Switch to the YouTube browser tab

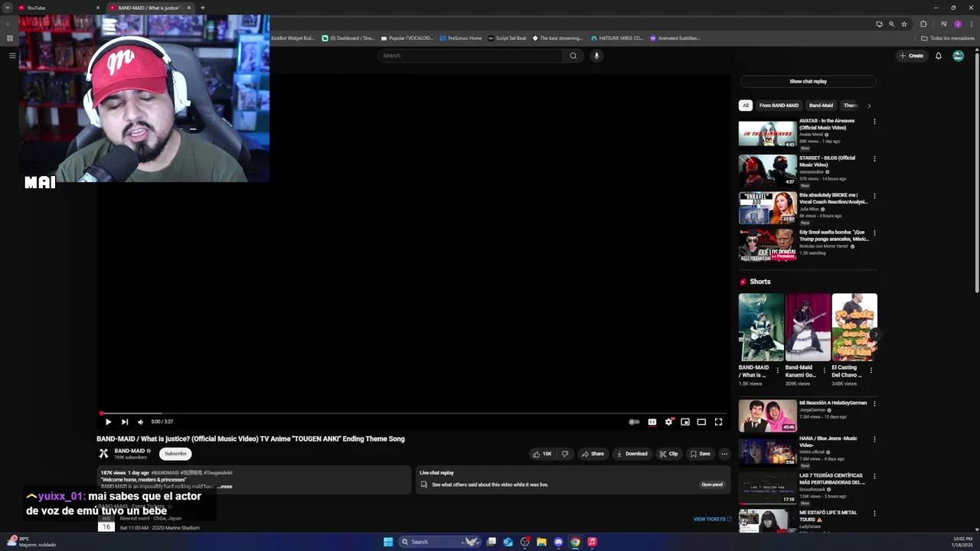[60, 8]
